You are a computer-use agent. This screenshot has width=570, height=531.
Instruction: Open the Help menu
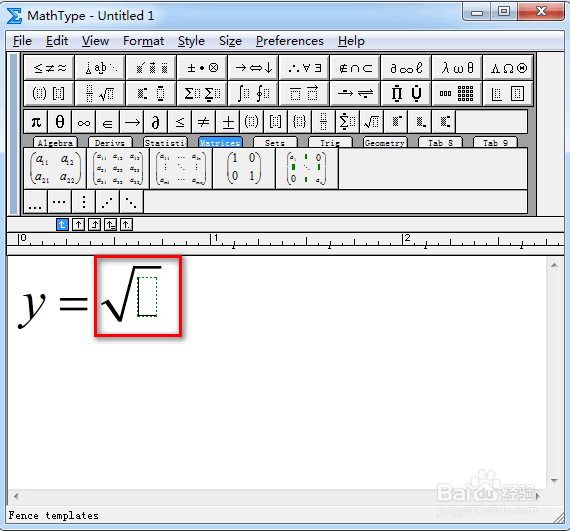point(351,41)
